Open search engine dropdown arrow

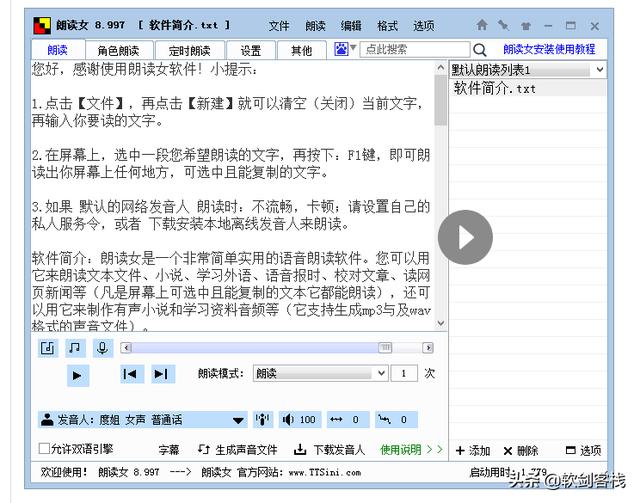(x=353, y=48)
